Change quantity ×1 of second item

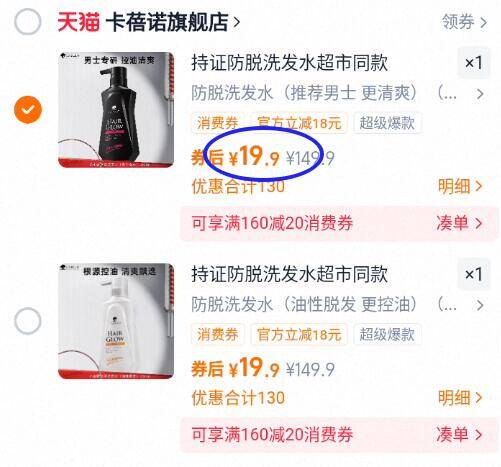(474, 274)
